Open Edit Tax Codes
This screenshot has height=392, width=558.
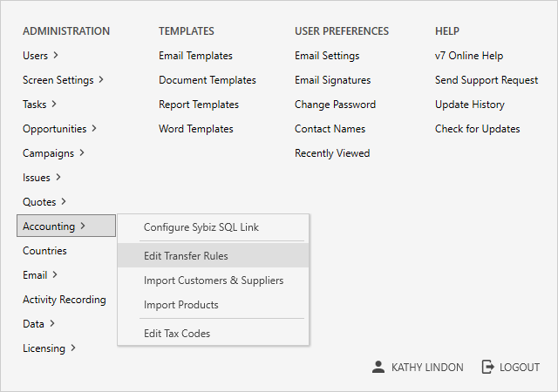[x=176, y=334]
